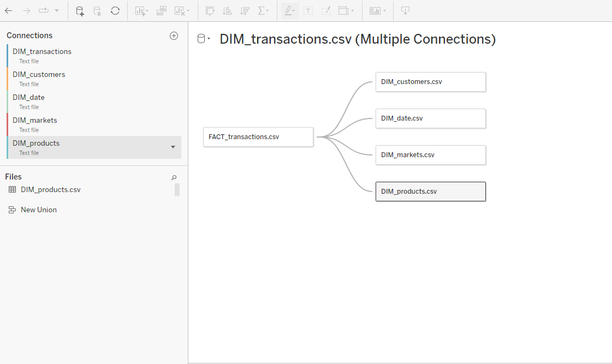Open the DIM_products connection dropdown arrow

(173, 147)
